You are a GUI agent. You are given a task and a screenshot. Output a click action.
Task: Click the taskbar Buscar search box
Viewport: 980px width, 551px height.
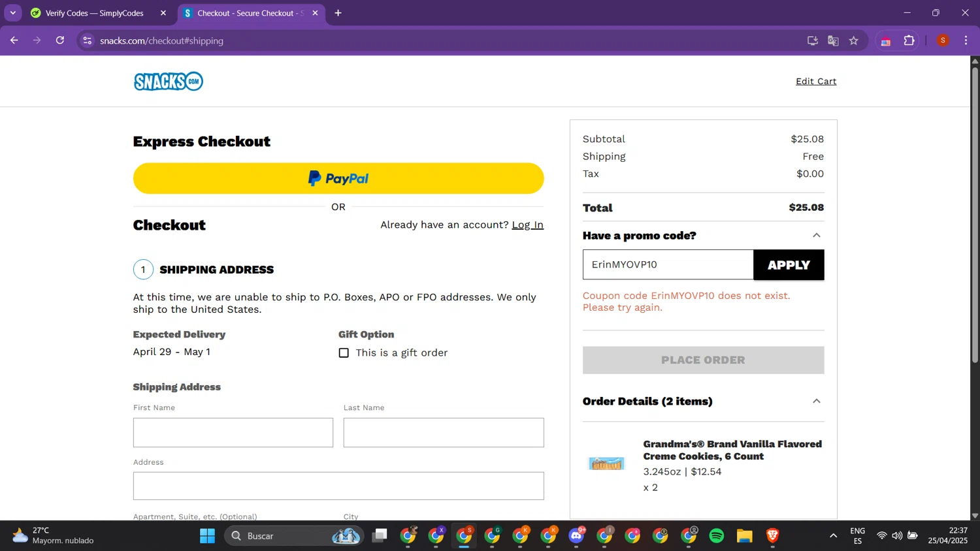(x=294, y=536)
